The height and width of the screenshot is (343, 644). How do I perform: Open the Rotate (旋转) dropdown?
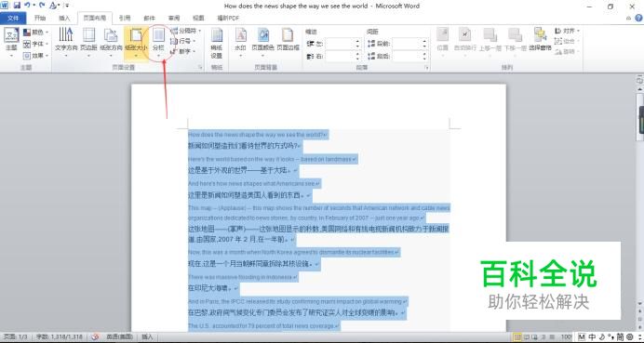click(567, 52)
